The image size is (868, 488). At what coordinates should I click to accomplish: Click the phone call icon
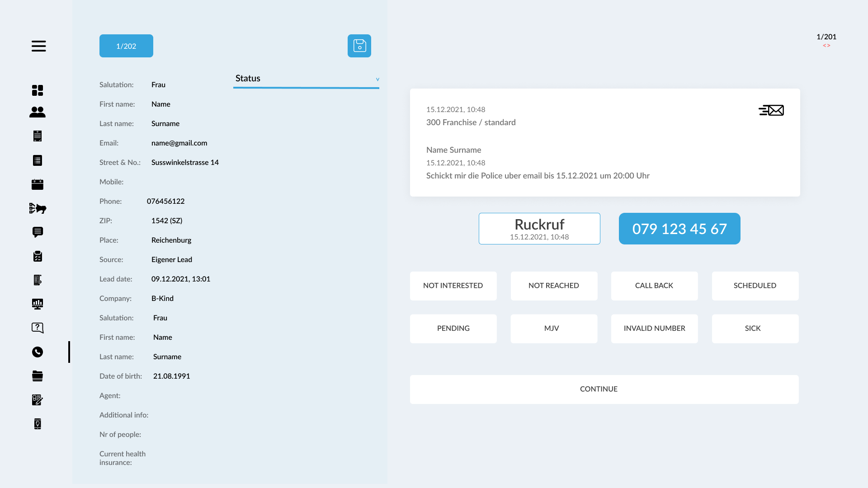[x=38, y=352]
